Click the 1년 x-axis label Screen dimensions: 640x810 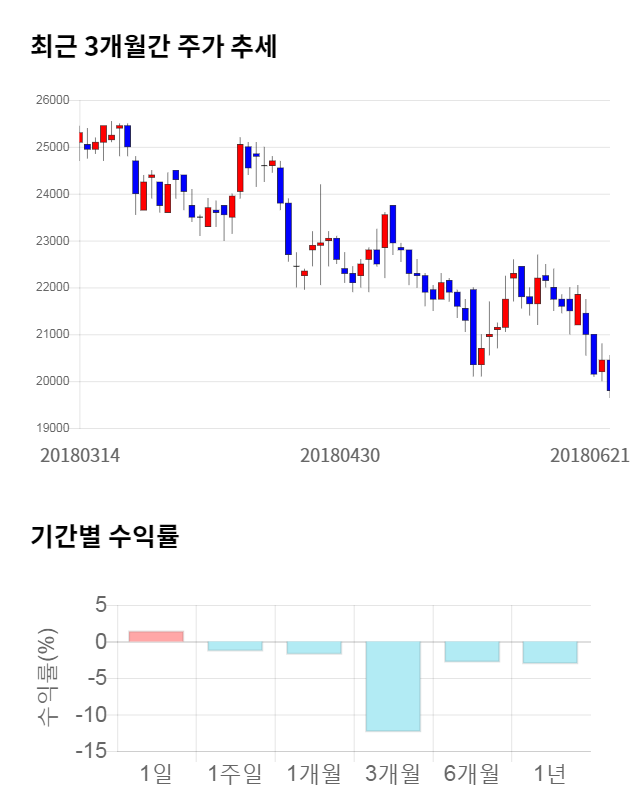[550, 773]
